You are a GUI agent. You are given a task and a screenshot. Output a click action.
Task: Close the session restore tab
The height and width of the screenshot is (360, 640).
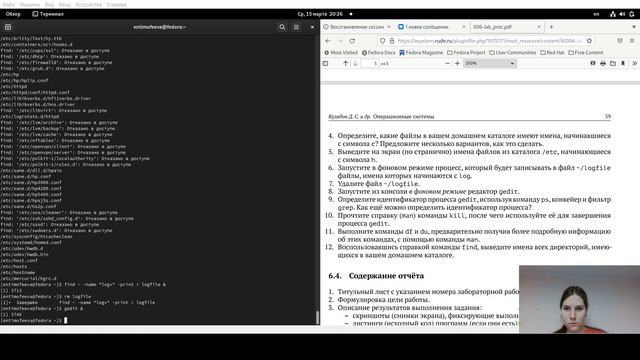click(x=389, y=27)
